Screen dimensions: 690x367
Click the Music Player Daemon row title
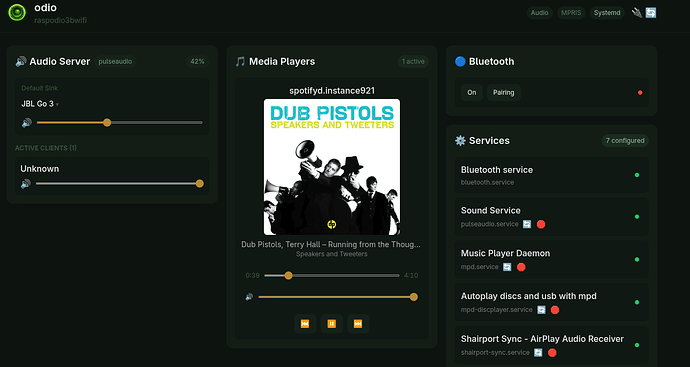point(505,253)
